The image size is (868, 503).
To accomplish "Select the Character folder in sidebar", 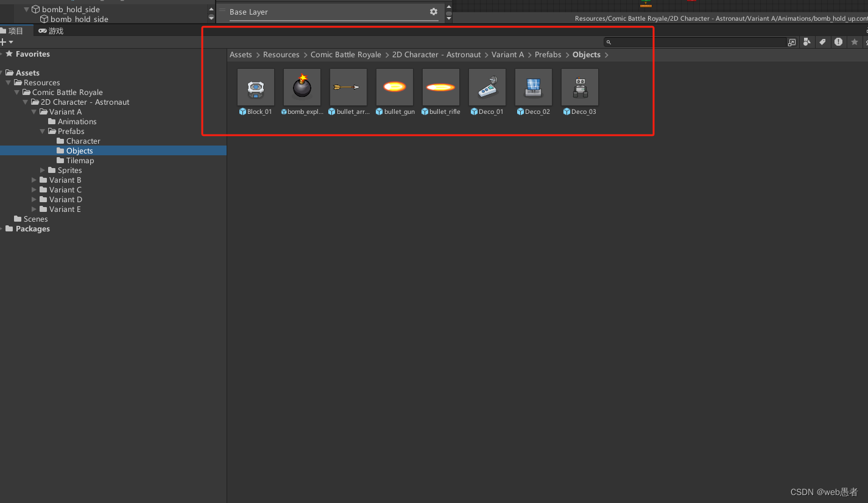I will point(79,141).
